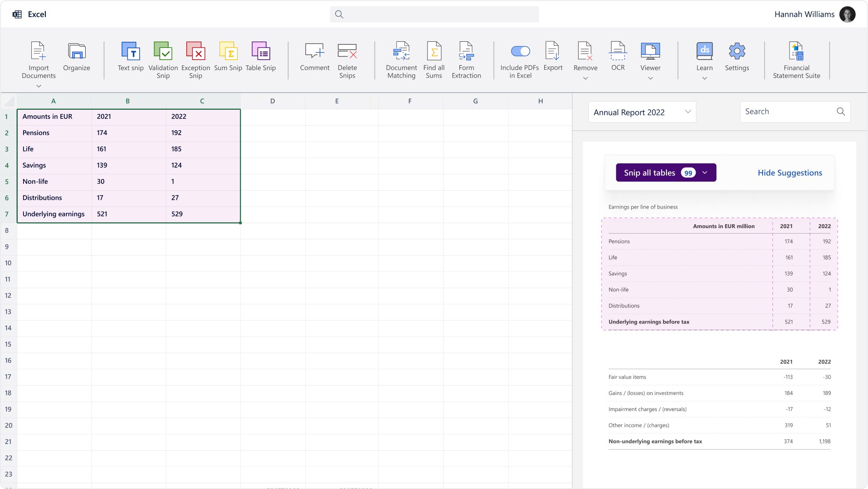Open Document Matching
This screenshot has width=868, height=489.
coord(401,60)
